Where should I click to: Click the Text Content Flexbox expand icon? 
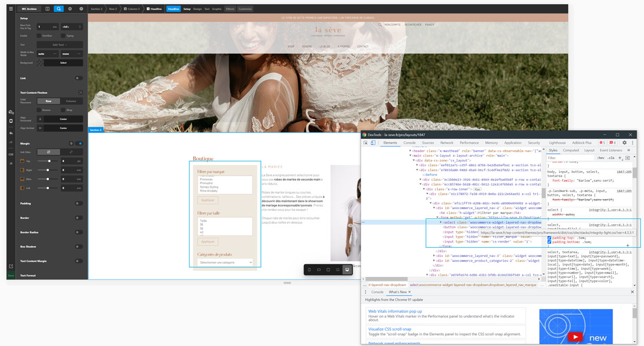click(x=80, y=92)
